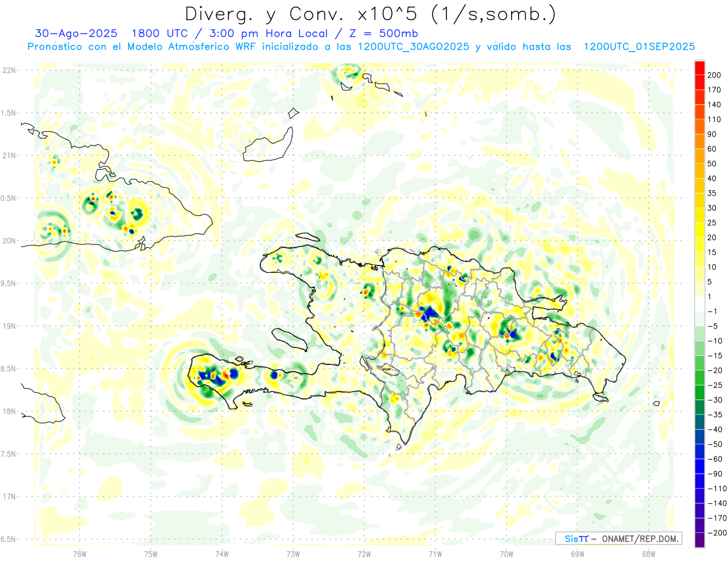The width and height of the screenshot is (728, 562).
Task: Click the legend value '-25'
Action: coord(716,385)
